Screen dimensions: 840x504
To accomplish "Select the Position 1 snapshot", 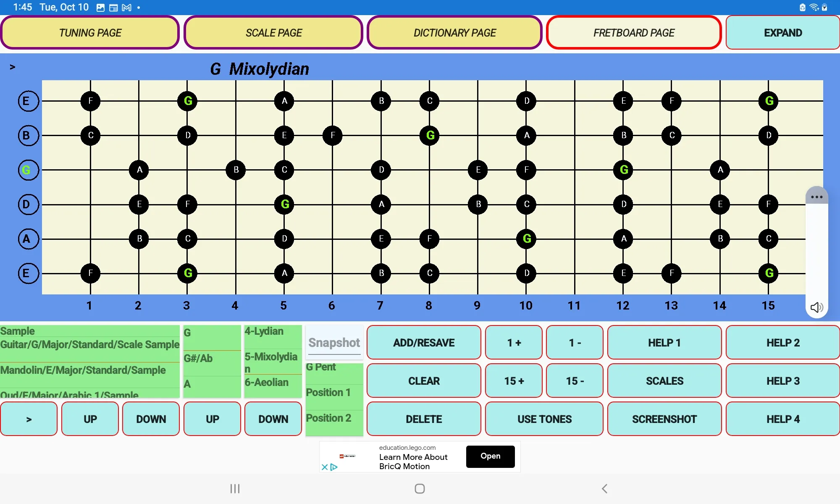I will [334, 397].
